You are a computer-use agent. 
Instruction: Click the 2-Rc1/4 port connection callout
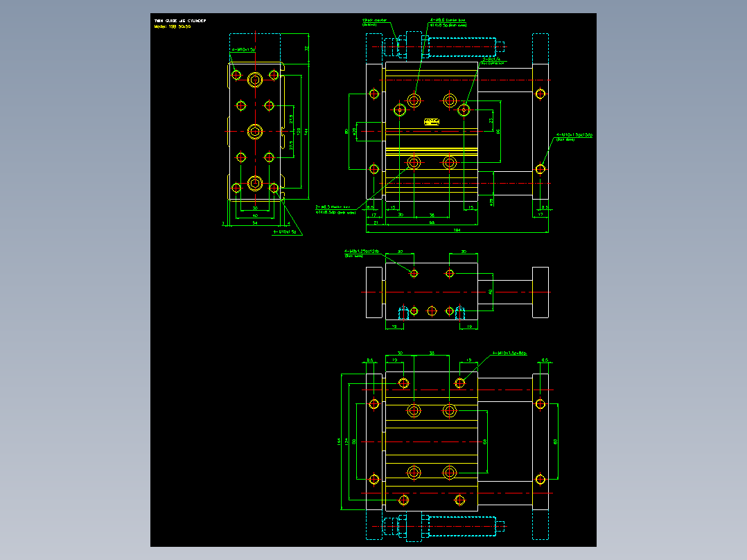coord(493,61)
